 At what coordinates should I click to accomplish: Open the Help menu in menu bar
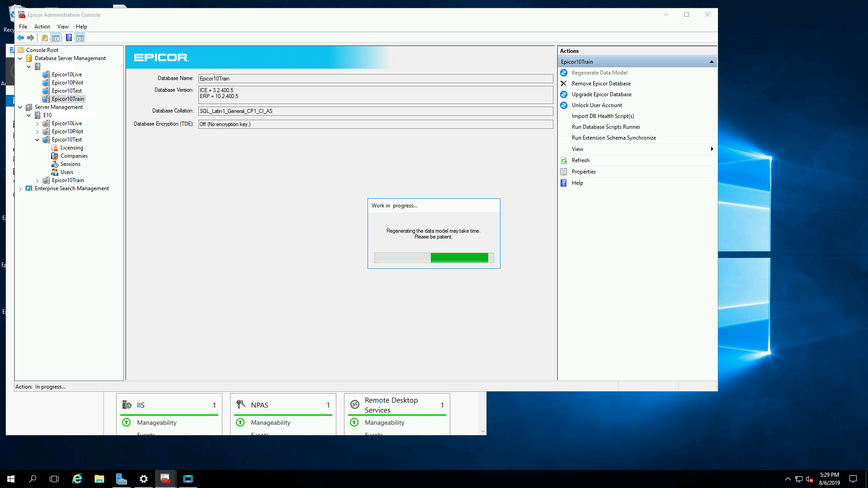click(x=81, y=27)
